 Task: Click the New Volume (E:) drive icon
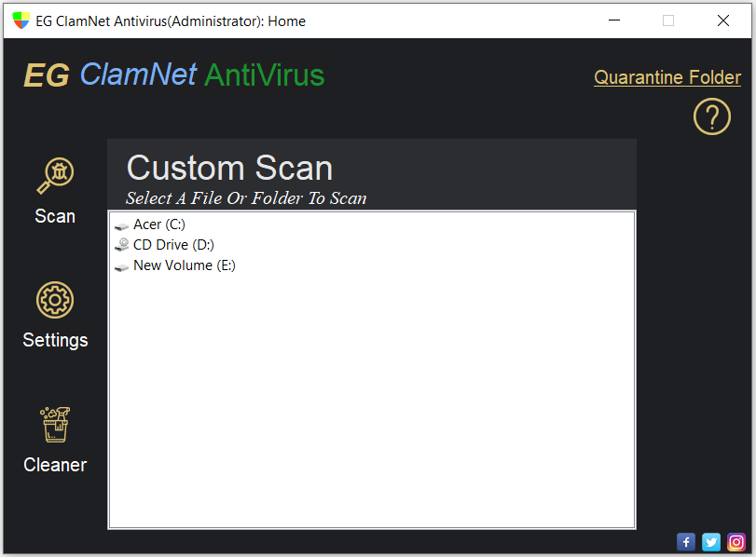tap(121, 266)
